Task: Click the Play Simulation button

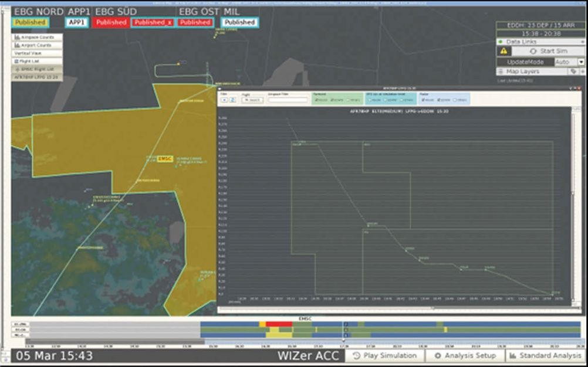Action: [x=385, y=355]
